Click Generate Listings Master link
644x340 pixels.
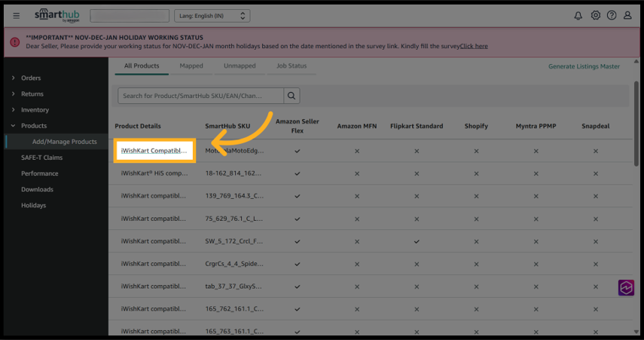click(584, 66)
